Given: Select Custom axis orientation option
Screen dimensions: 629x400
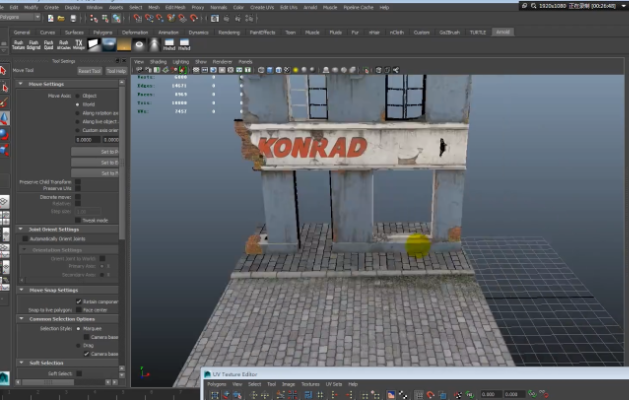Looking at the screenshot, I should (77, 130).
